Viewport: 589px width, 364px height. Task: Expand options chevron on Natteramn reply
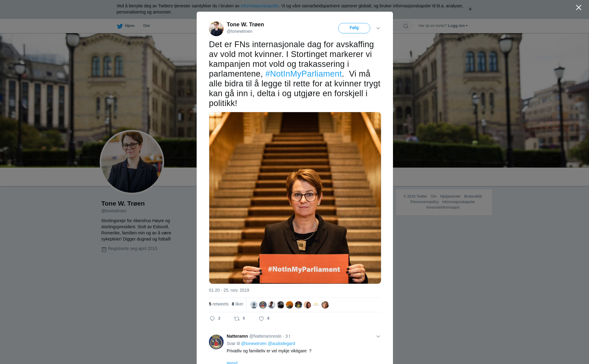378,336
